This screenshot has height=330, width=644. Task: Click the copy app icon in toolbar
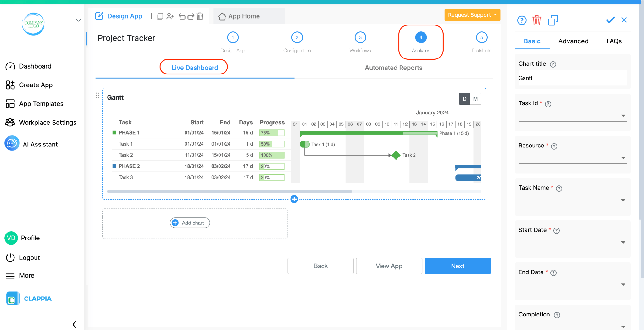[160, 16]
